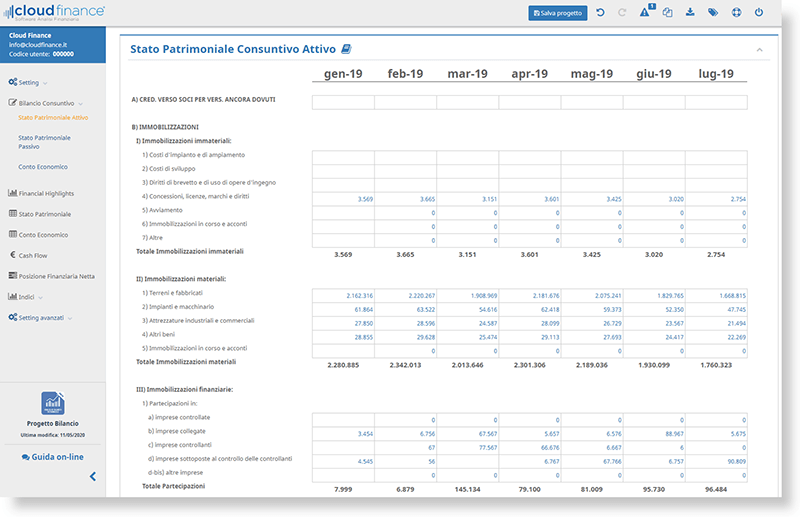Click the download icon in top toolbar
The height and width of the screenshot is (517, 800).
(690, 12)
